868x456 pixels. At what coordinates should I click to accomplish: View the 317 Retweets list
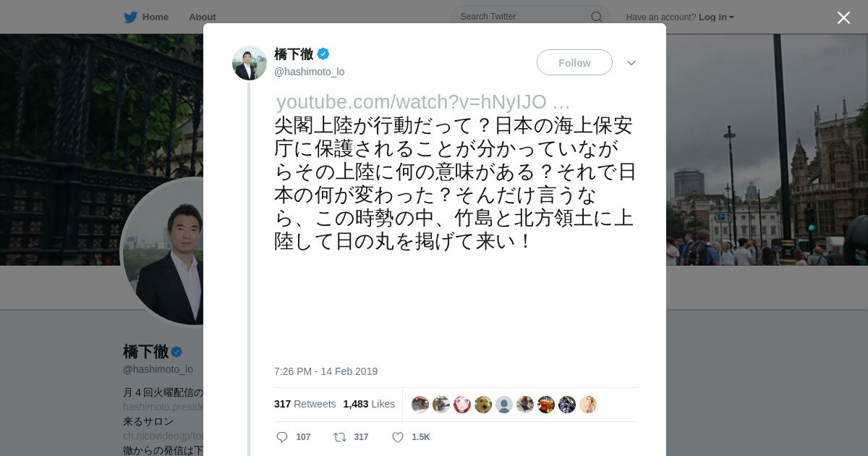point(305,404)
